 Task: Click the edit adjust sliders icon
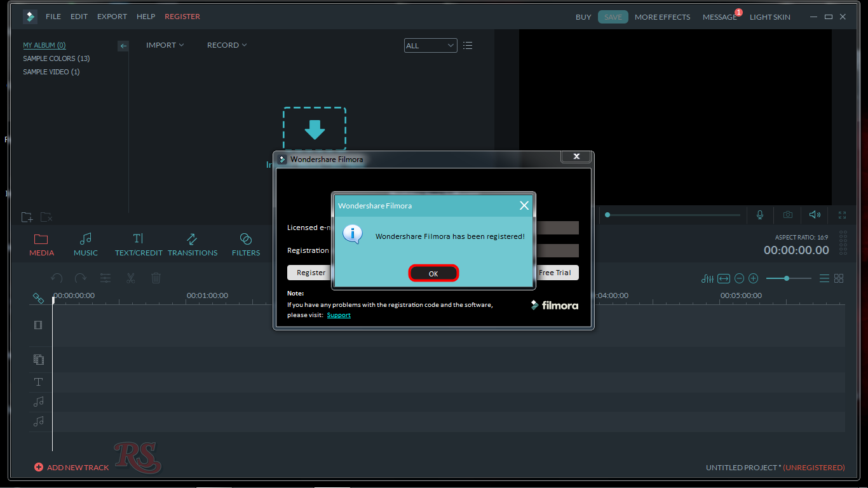(x=105, y=278)
